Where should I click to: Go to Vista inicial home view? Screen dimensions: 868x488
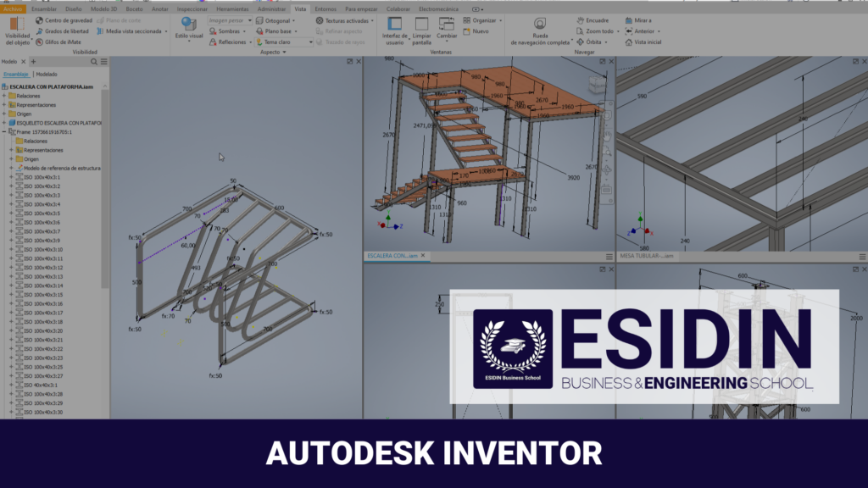pos(643,42)
